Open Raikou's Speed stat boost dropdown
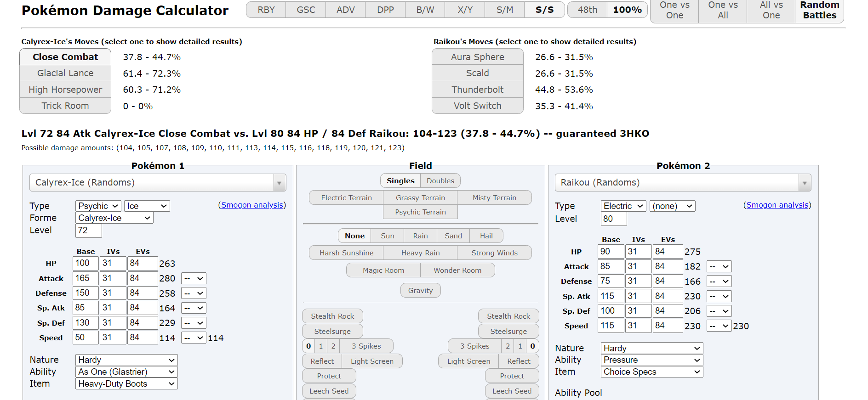This screenshot has width=868, height=400. click(x=719, y=326)
